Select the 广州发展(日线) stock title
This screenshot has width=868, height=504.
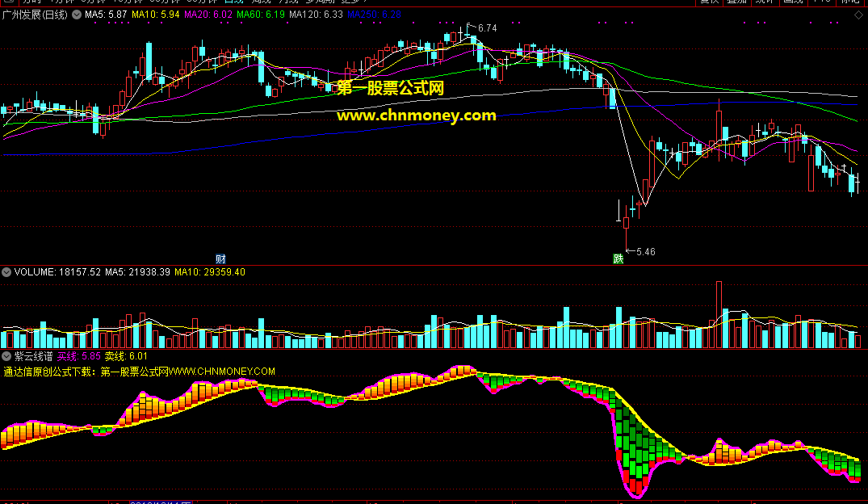click(x=35, y=15)
